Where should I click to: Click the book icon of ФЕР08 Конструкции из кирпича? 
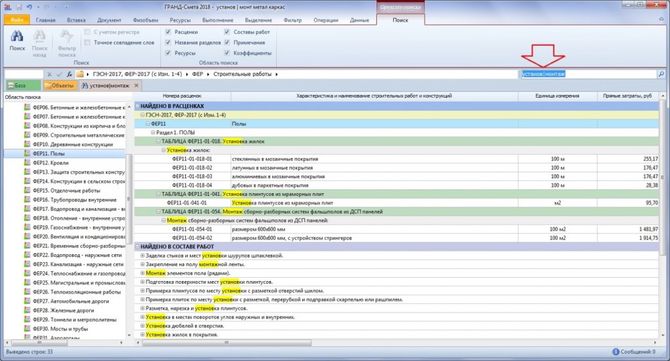27,126
